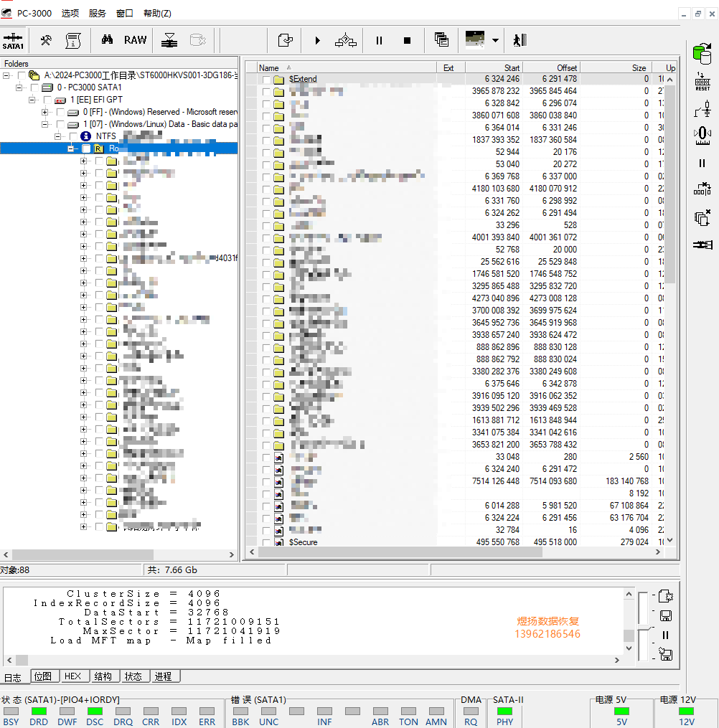
Task: Expand the folder ending in 4031f
Action: pos(84,259)
